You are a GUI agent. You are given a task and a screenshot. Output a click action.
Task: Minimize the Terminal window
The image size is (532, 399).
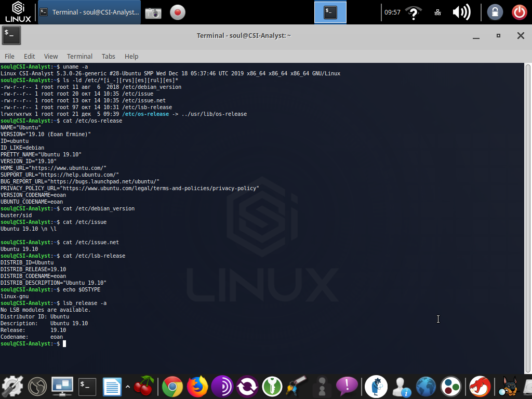tap(476, 36)
